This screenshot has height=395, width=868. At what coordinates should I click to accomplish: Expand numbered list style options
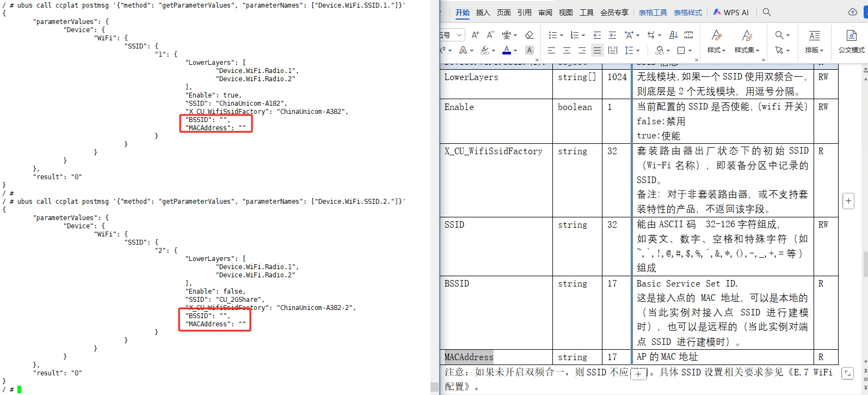583,35
